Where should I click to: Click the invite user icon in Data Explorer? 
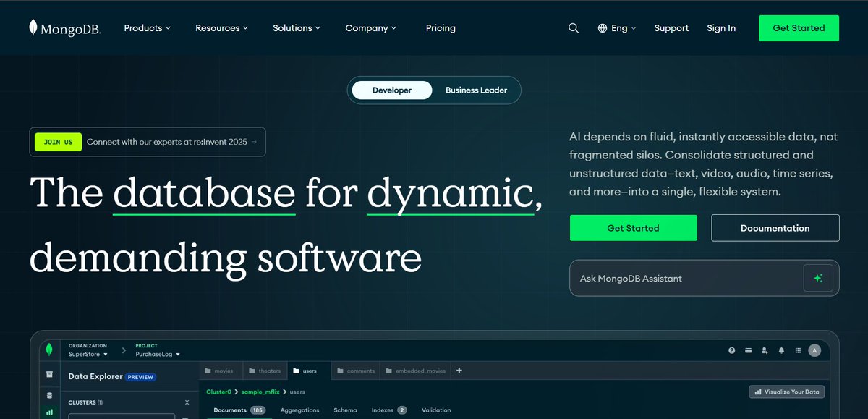tap(765, 350)
